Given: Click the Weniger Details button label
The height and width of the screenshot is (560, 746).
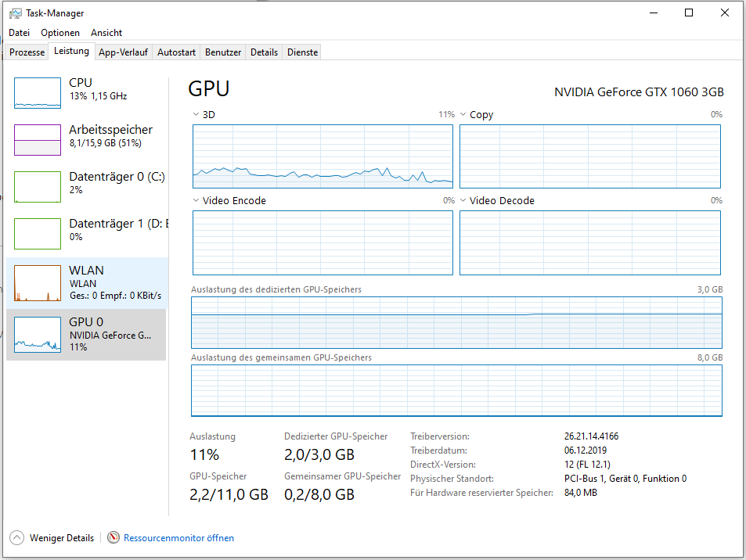Looking at the screenshot, I should click(x=62, y=538).
